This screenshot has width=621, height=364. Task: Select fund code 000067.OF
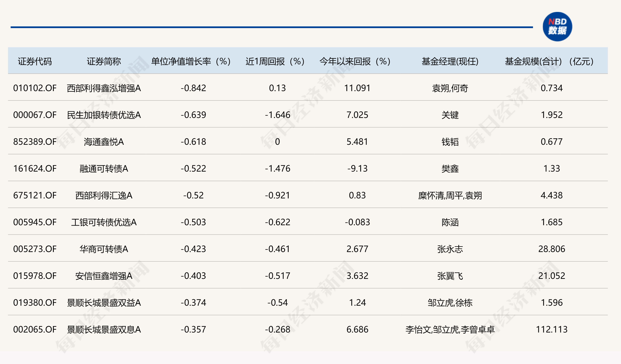tap(35, 115)
